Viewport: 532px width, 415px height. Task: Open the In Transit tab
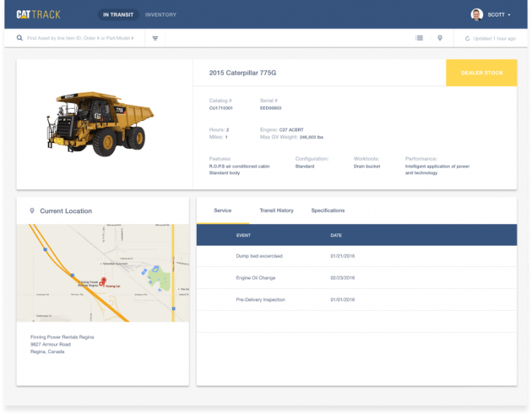click(x=118, y=15)
